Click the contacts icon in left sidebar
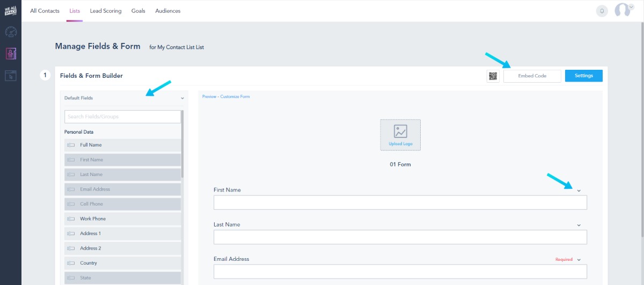The height and width of the screenshot is (285, 644). click(x=11, y=54)
